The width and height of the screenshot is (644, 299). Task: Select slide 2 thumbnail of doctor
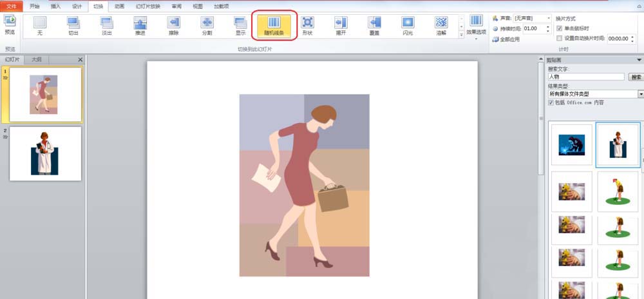[x=45, y=153]
